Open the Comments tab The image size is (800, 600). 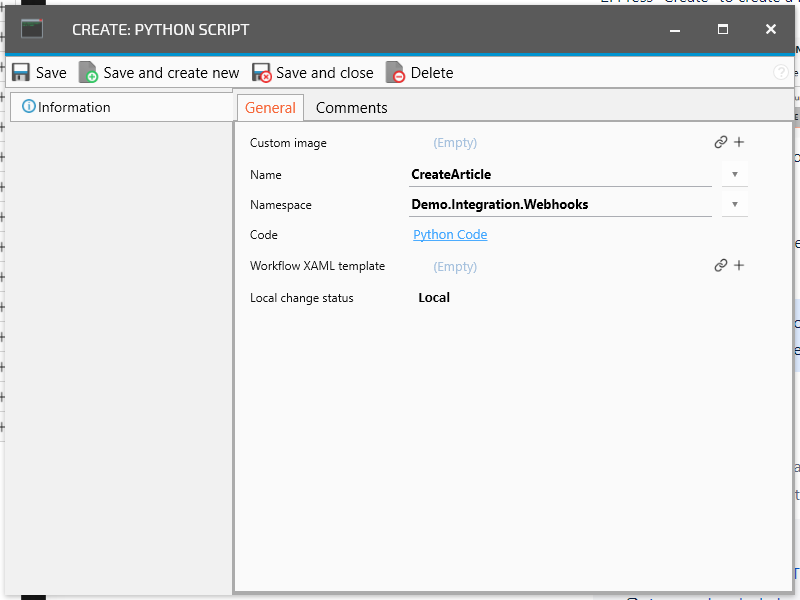(351, 108)
